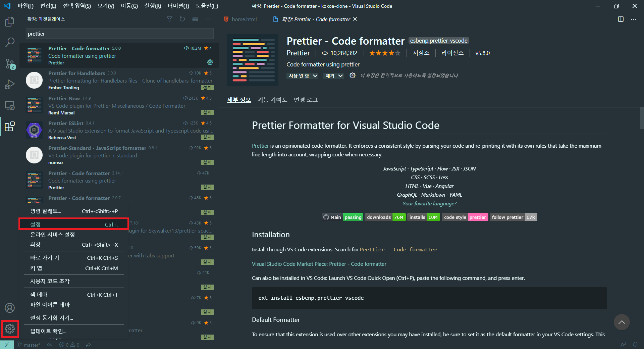
Task: Choose 색 테마 from the manage menu
Action: [74, 295]
